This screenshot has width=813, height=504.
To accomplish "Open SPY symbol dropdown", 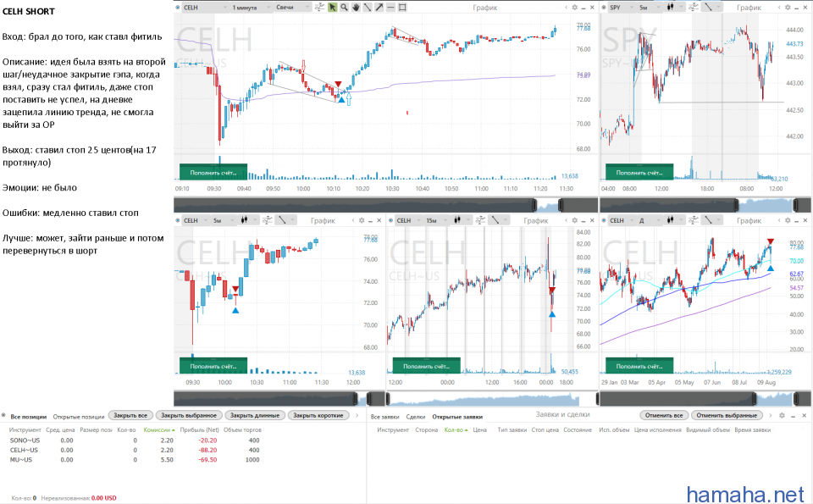I will click(x=621, y=8).
